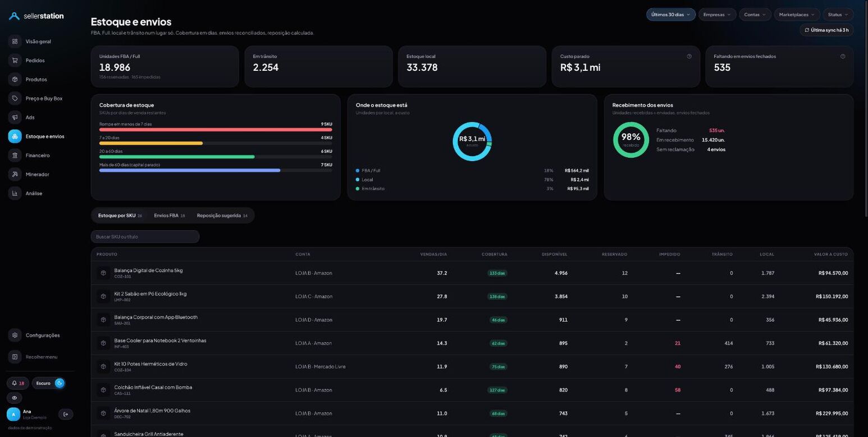
Task: Click the blue Mais de 60 dias coverage bar
Action: click(190, 170)
